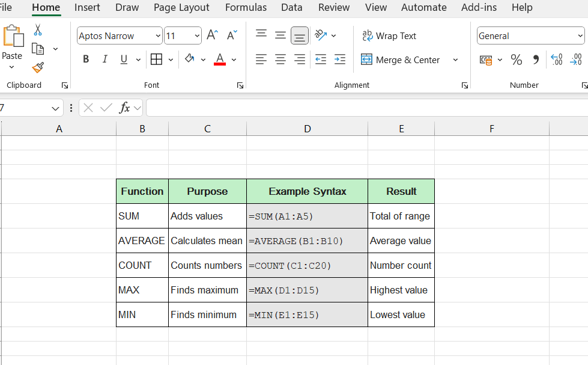Viewport: 588px width, 365px height.
Task: Select cell with AVERAGE
Action: (x=142, y=241)
